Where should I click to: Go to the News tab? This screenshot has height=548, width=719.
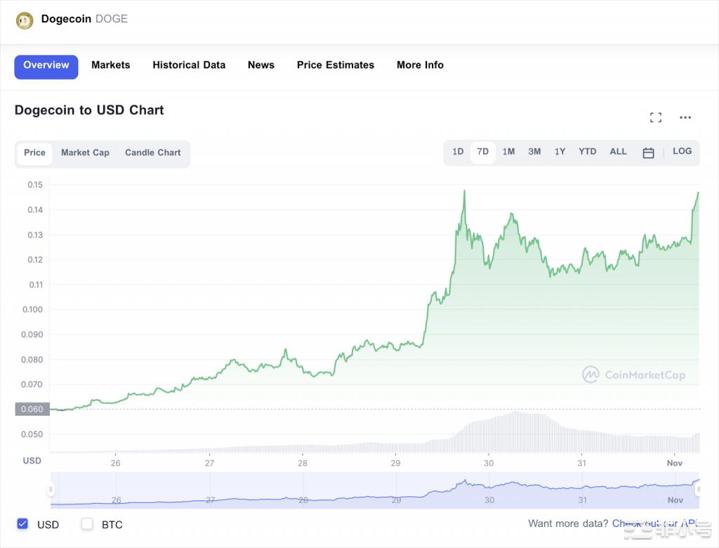pos(261,65)
